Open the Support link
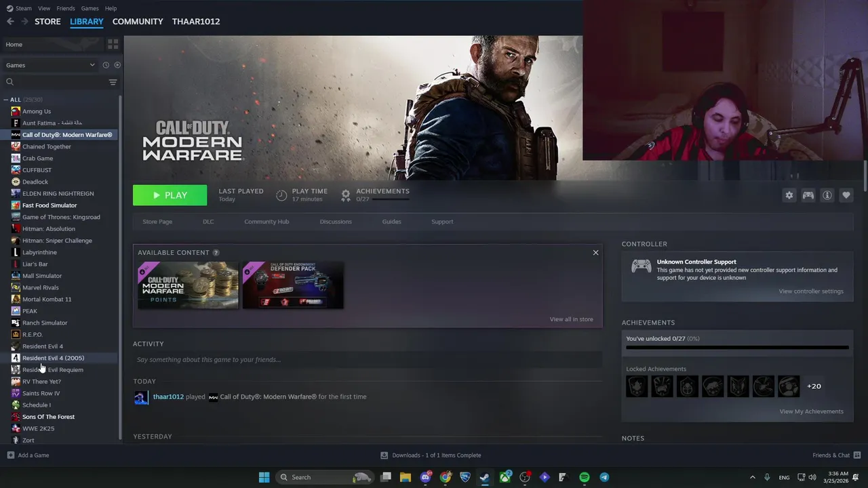The width and height of the screenshot is (868, 488). pos(442,222)
